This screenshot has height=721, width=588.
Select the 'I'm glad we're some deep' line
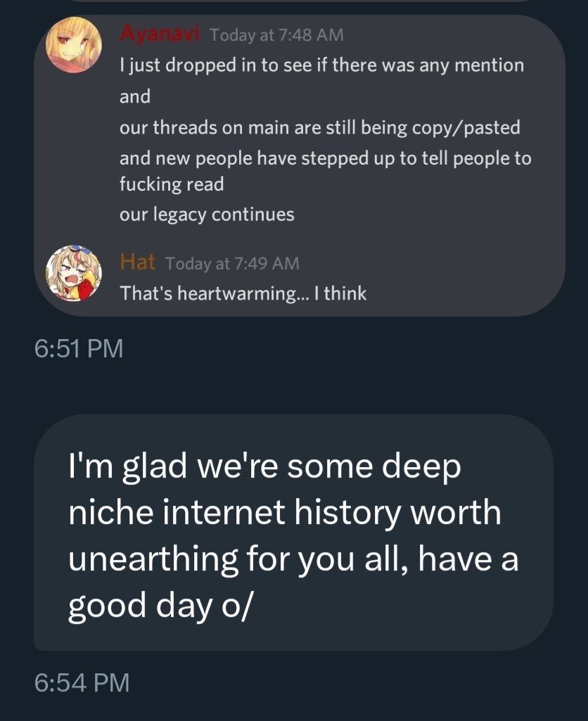coord(264,467)
